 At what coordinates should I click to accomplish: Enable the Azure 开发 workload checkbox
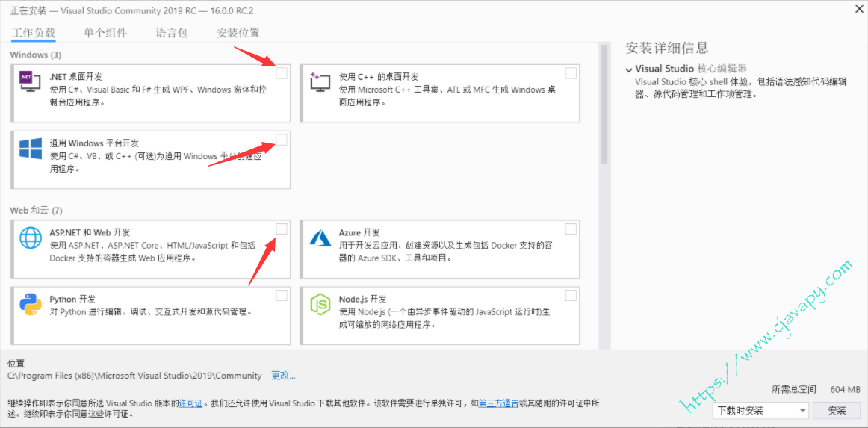point(571,229)
